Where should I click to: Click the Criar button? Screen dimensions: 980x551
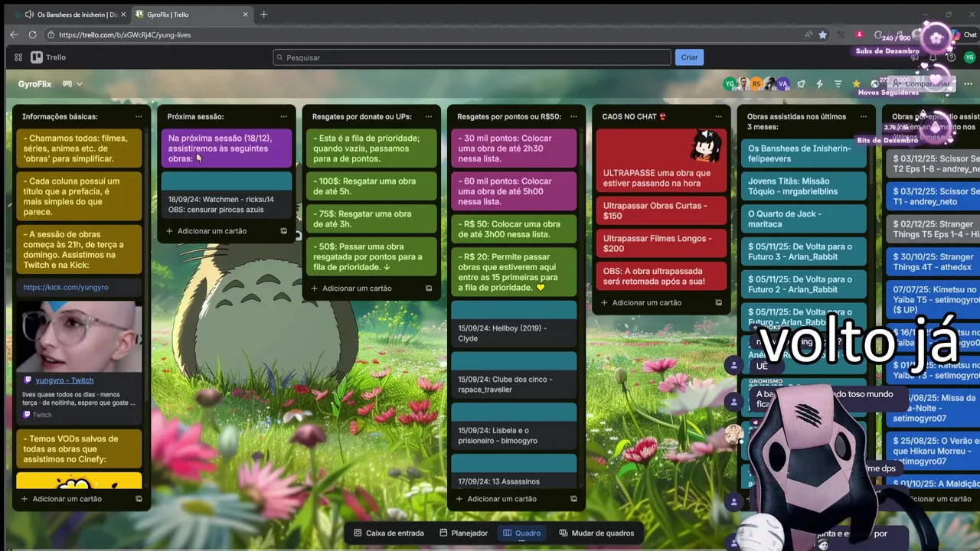[x=689, y=57]
